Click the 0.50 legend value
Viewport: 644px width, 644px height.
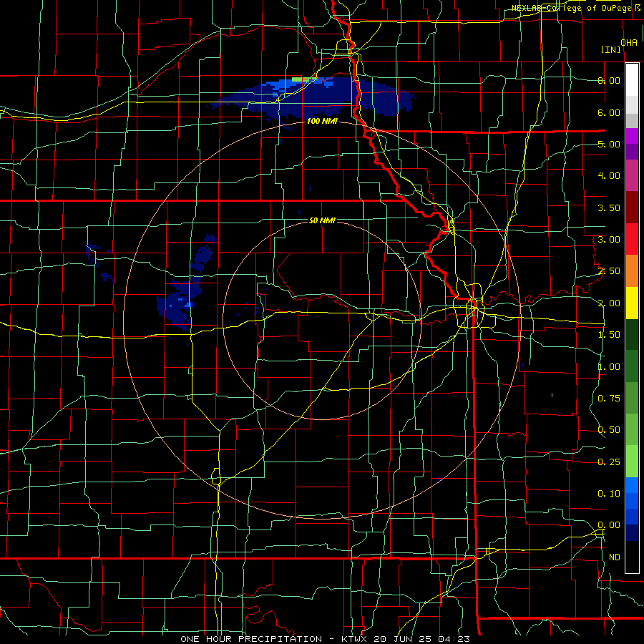pyautogui.click(x=609, y=430)
